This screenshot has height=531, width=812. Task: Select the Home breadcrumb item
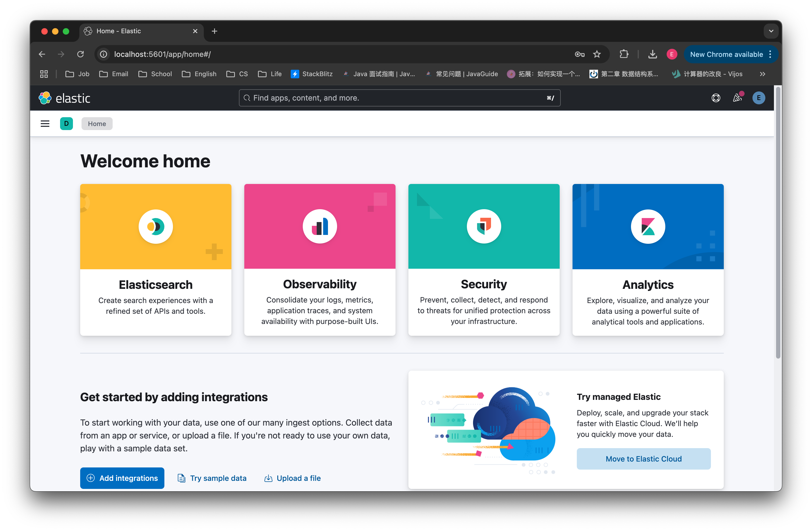pos(97,124)
